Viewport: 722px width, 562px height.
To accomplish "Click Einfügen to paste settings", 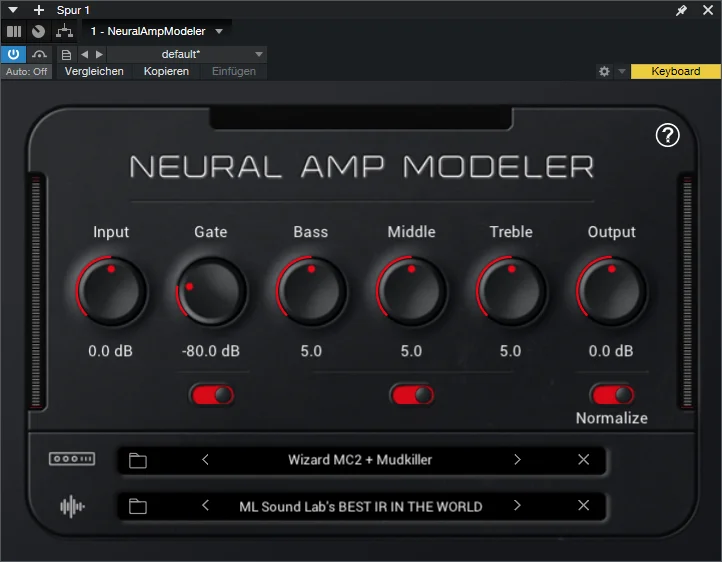I will tap(233, 71).
